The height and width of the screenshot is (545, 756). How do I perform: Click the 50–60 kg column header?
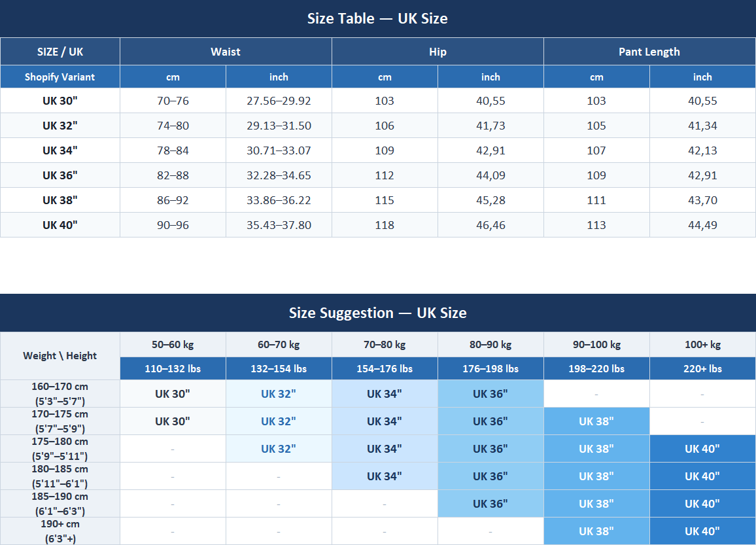pos(173,344)
